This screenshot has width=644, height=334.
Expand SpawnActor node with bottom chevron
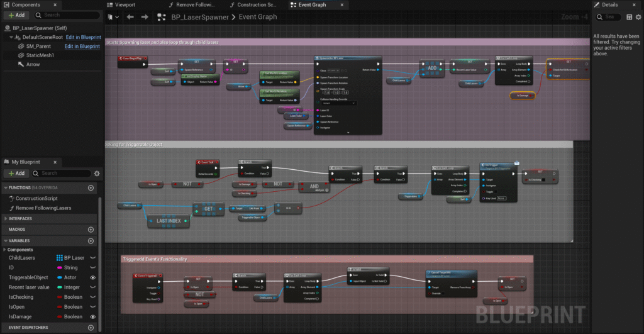348,133
